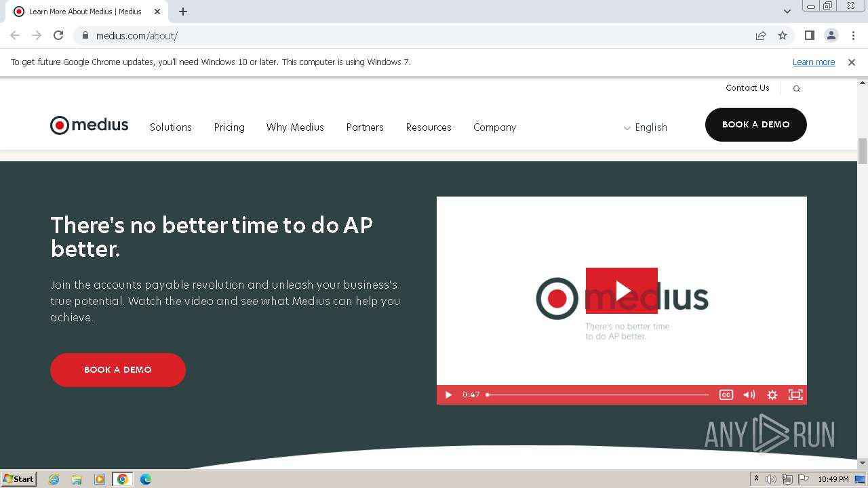Screen dimensions: 868x488
Task: Click the black BOOK A DEMO header button
Action: tap(756, 125)
